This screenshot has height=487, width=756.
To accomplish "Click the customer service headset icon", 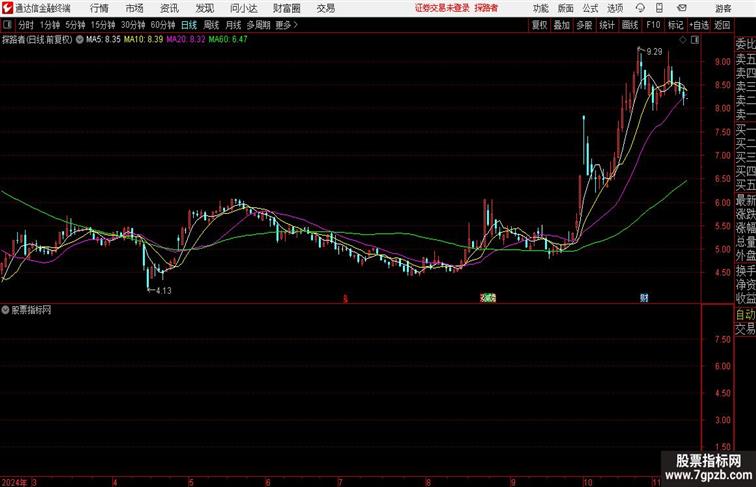I will click(x=640, y=8).
